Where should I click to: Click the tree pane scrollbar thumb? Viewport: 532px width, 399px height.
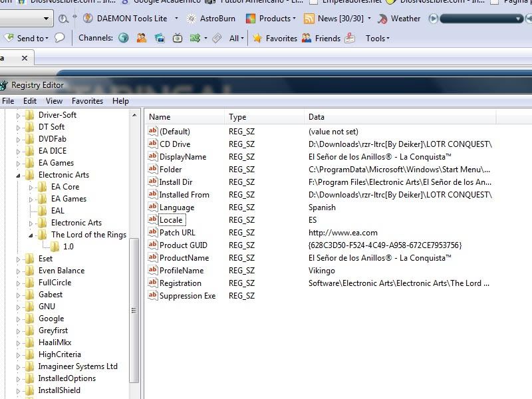(x=134, y=310)
